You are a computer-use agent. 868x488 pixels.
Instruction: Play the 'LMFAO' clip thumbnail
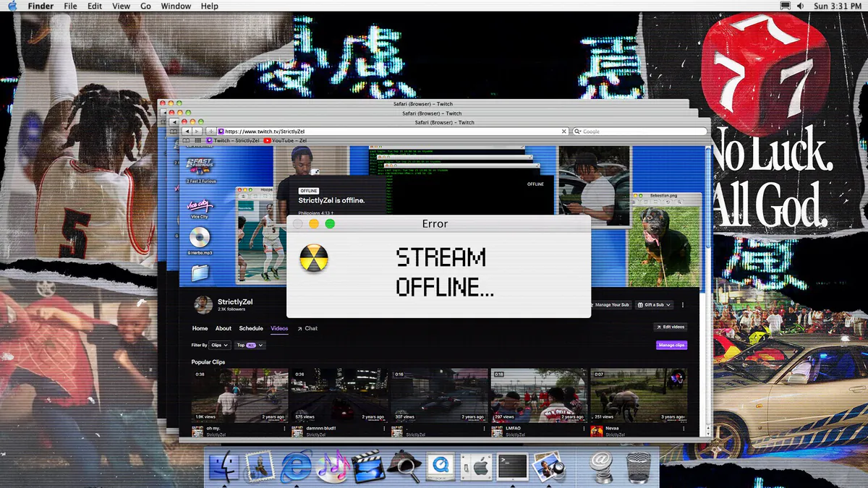[x=539, y=395]
